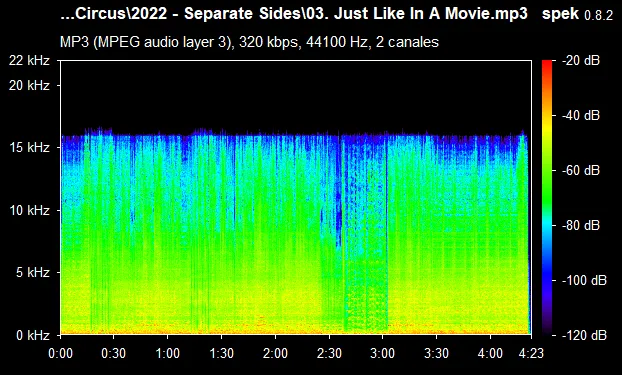The height and width of the screenshot is (375, 622).
Task: Click the spek 0.8.2 version label
Action: click(x=577, y=14)
